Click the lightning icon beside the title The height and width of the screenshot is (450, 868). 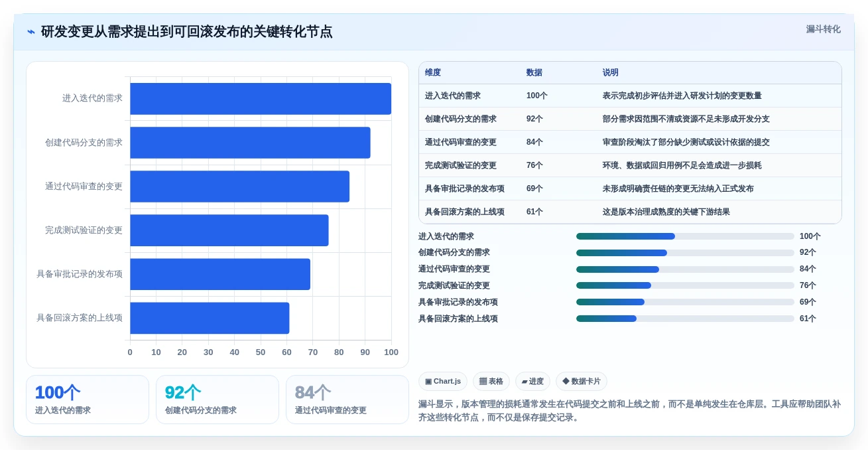tap(31, 32)
